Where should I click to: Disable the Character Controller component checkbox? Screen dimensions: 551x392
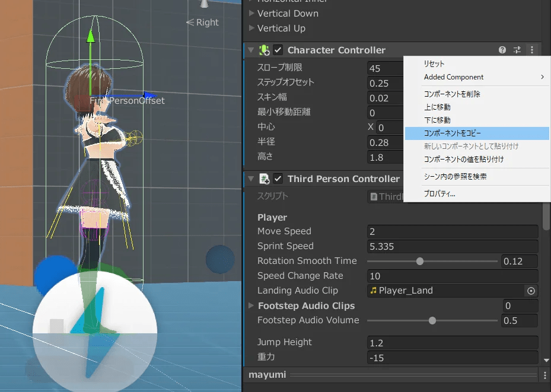coord(278,50)
